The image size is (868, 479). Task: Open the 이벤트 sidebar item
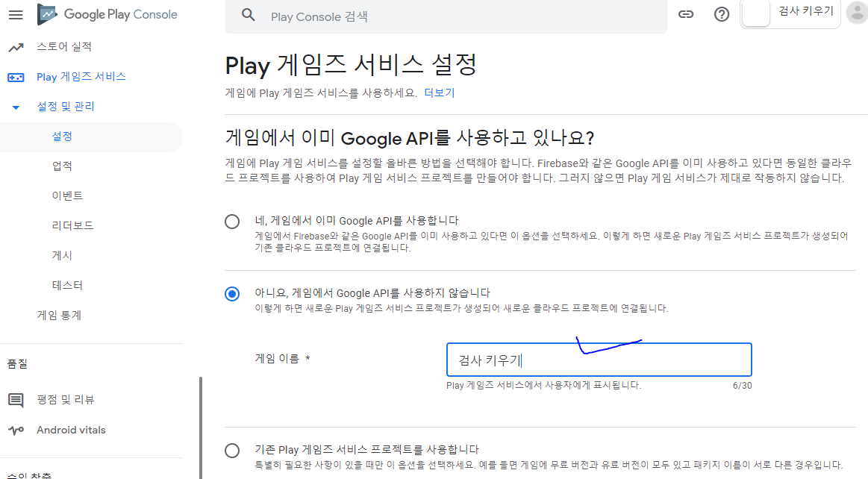(x=67, y=195)
